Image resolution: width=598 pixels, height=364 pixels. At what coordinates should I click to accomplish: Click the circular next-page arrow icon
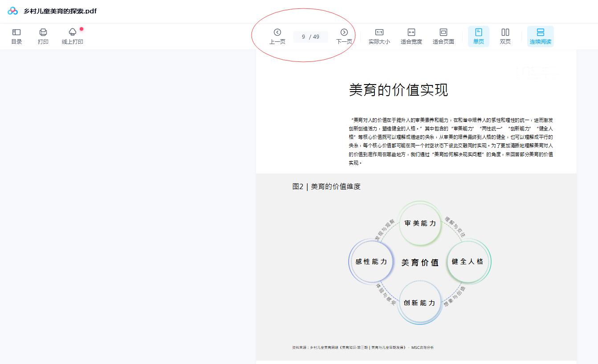pyautogui.click(x=344, y=32)
